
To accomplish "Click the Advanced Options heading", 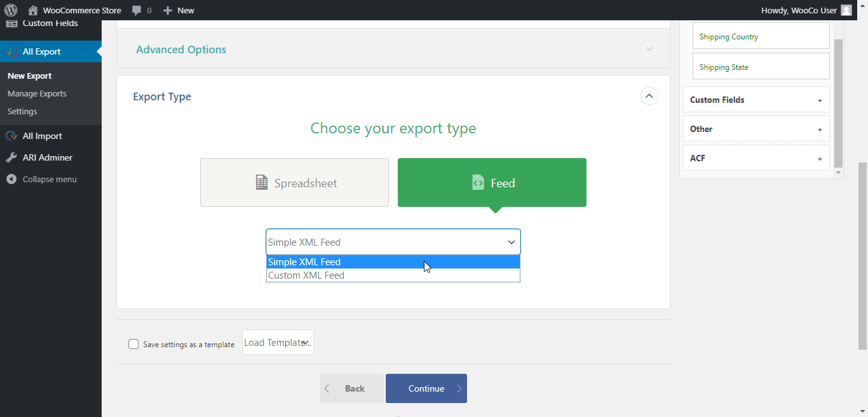I will click(181, 50).
